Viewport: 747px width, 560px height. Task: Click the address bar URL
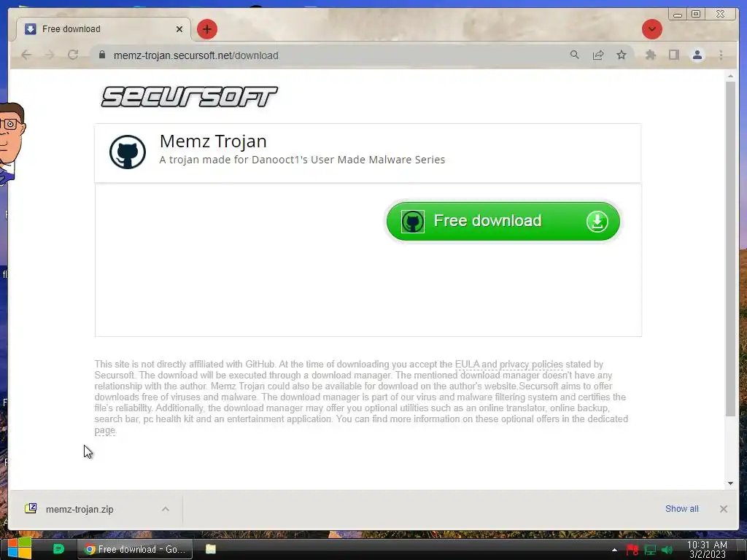tap(196, 55)
